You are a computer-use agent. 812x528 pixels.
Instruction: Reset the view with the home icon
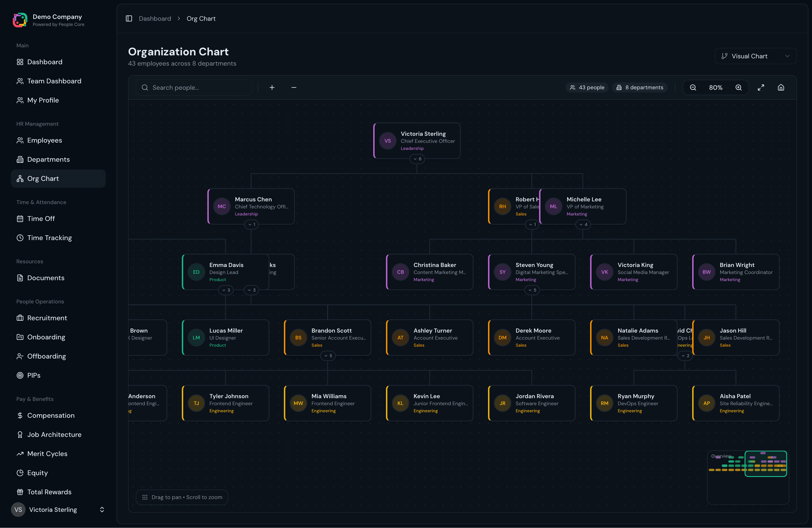click(x=781, y=87)
